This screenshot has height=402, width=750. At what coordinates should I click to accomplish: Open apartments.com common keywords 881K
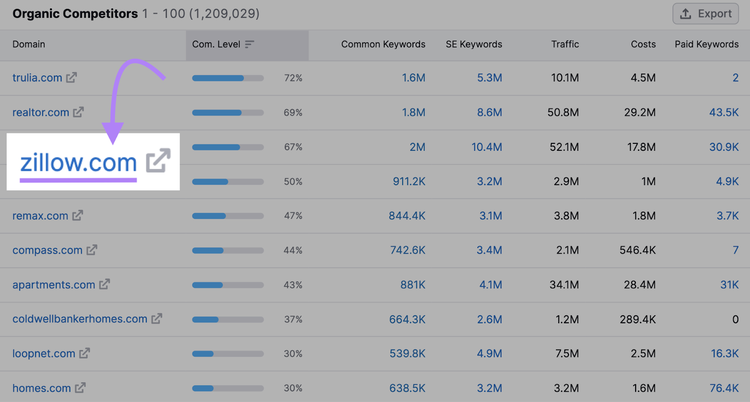point(413,285)
